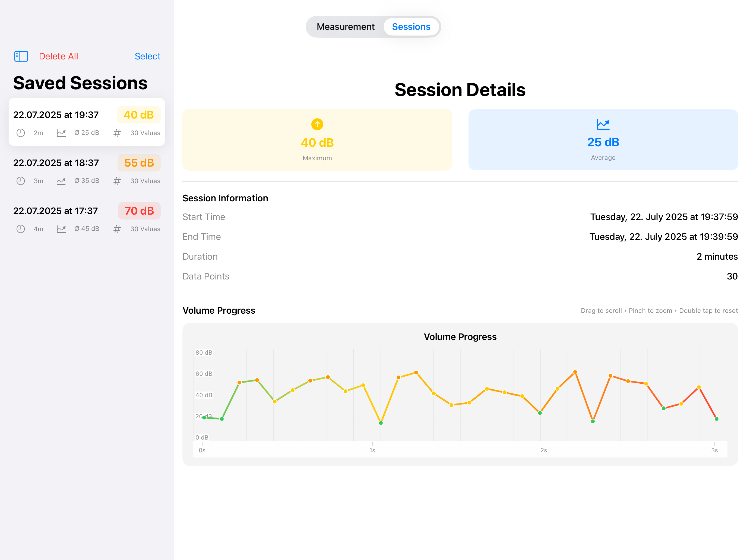Click the 40 dB Maximum card
Image resolution: width=747 pixels, height=560 pixels.
pos(317,139)
